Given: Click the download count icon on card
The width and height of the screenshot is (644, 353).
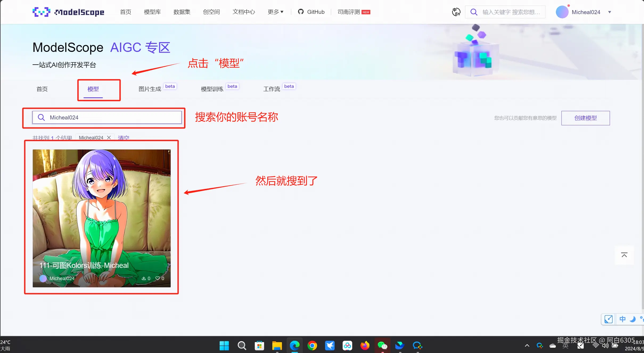Looking at the screenshot, I should click(x=144, y=278).
